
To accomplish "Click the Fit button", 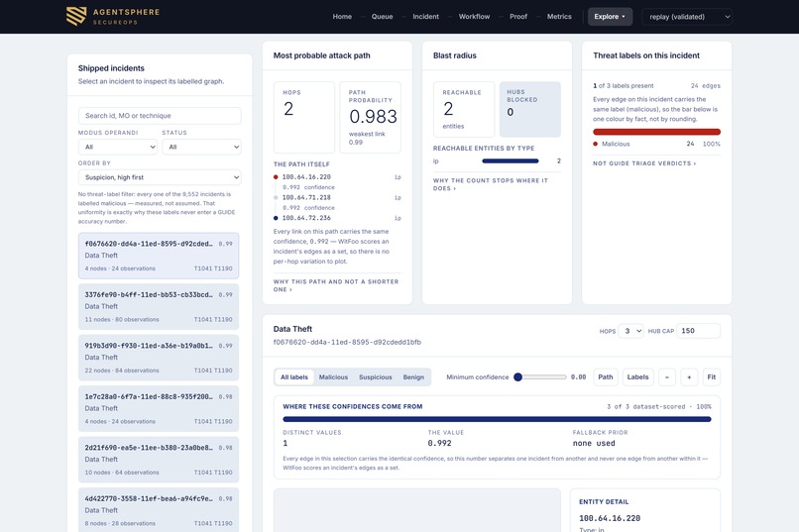I will click(712, 377).
